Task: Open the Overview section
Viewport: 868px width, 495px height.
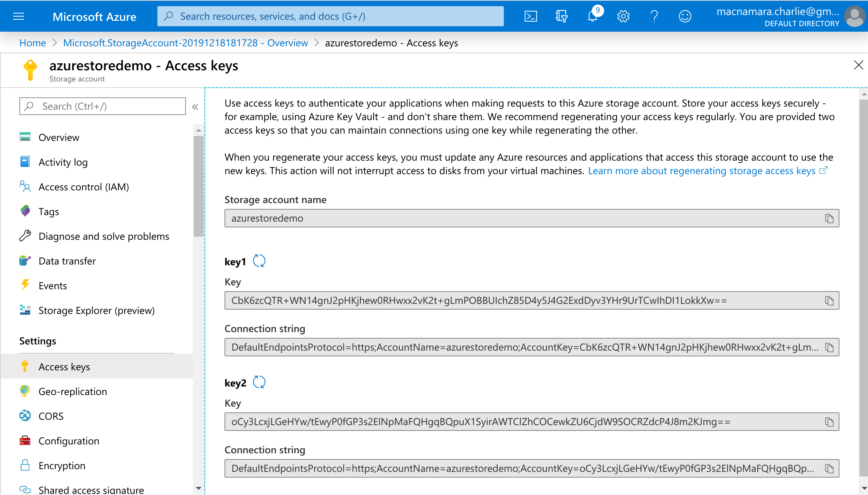Action: 59,138
